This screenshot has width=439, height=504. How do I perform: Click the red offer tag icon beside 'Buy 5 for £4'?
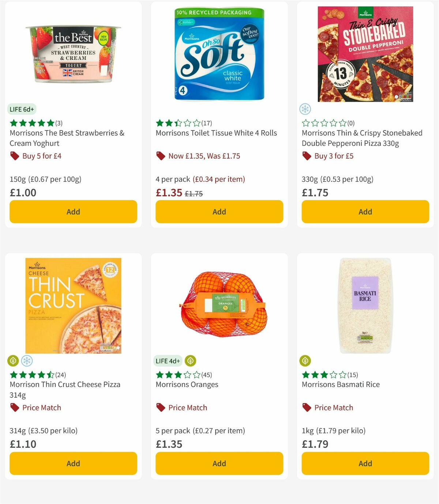pos(15,156)
